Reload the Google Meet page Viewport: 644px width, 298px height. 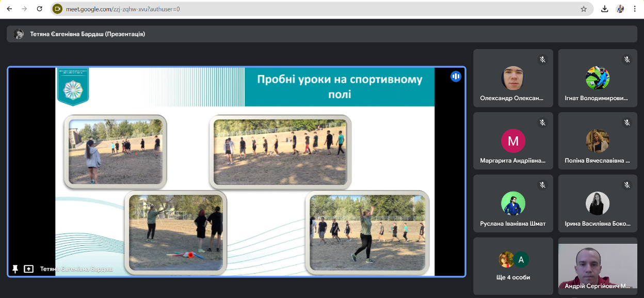tap(40, 9)
